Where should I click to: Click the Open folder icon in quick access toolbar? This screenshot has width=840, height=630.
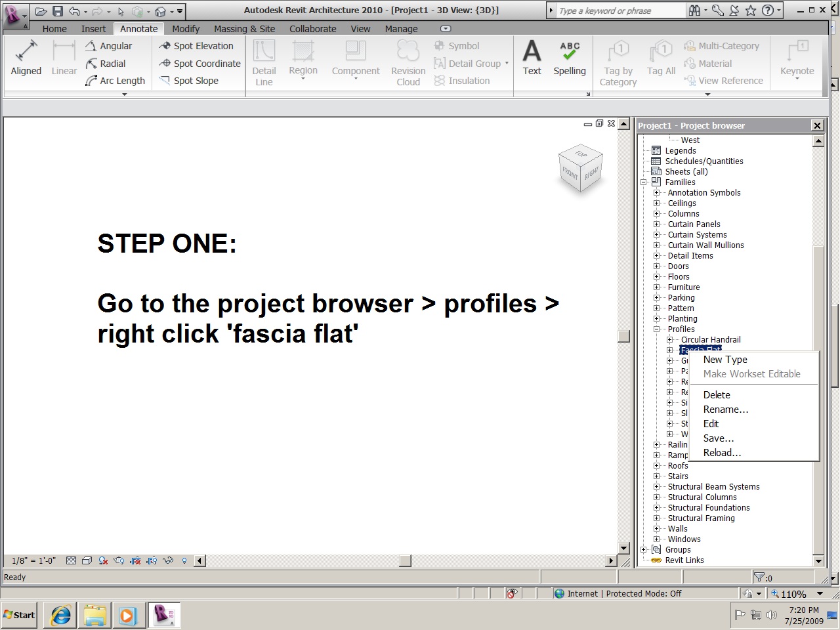click(x=41, y=11)
